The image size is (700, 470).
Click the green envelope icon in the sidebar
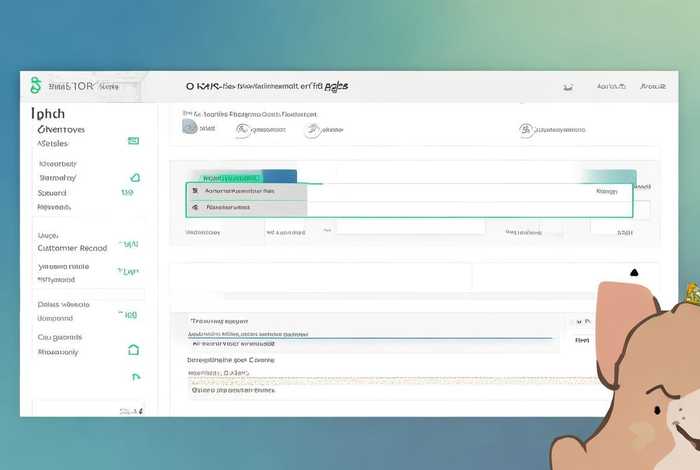[x=133, y=142]
